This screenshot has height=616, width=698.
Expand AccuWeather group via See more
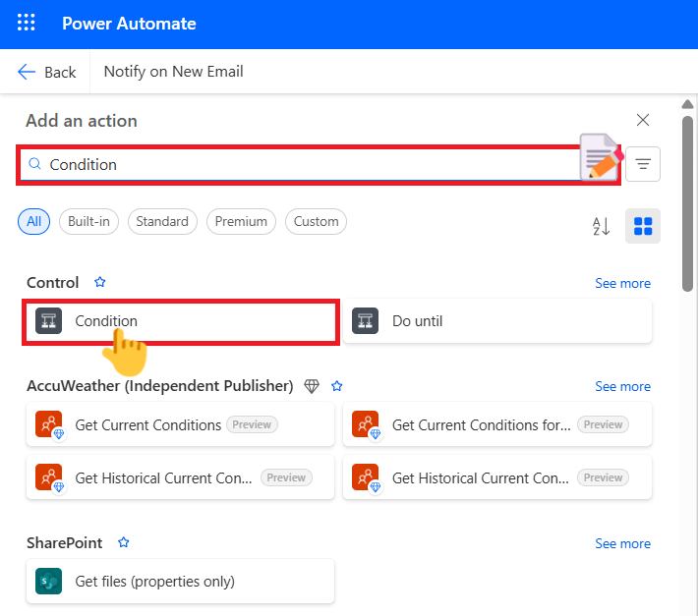tap(622, 386)
